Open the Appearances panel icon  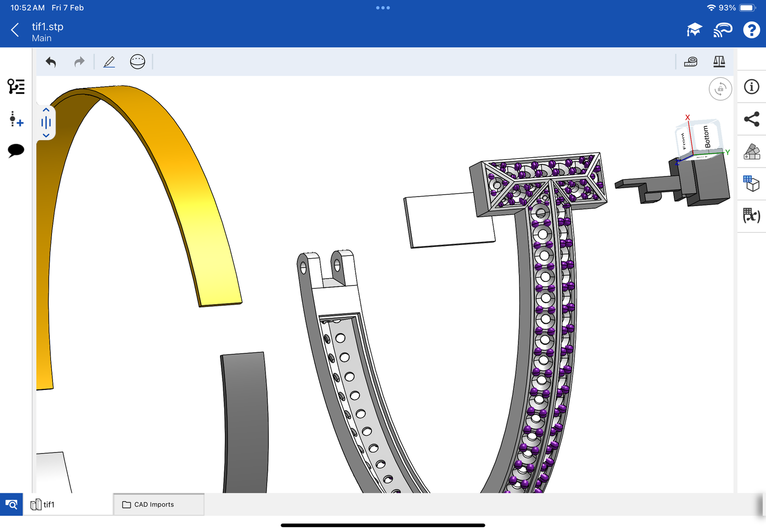[752, 152]
